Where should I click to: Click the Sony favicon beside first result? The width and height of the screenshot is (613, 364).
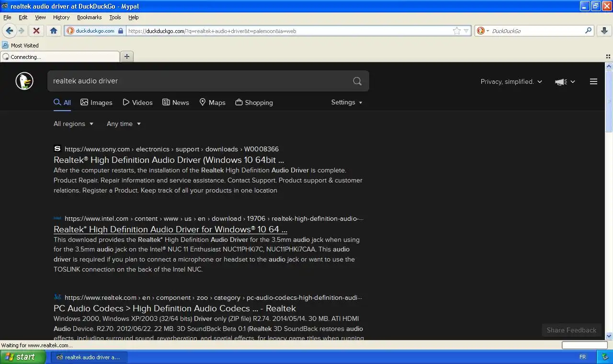click(57, 148)
